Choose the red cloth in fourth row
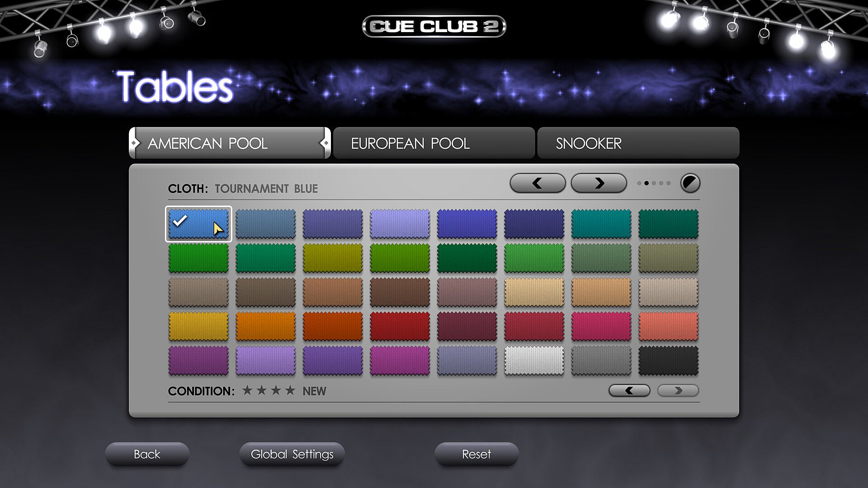The image size is (868, 488). point(400,326)
